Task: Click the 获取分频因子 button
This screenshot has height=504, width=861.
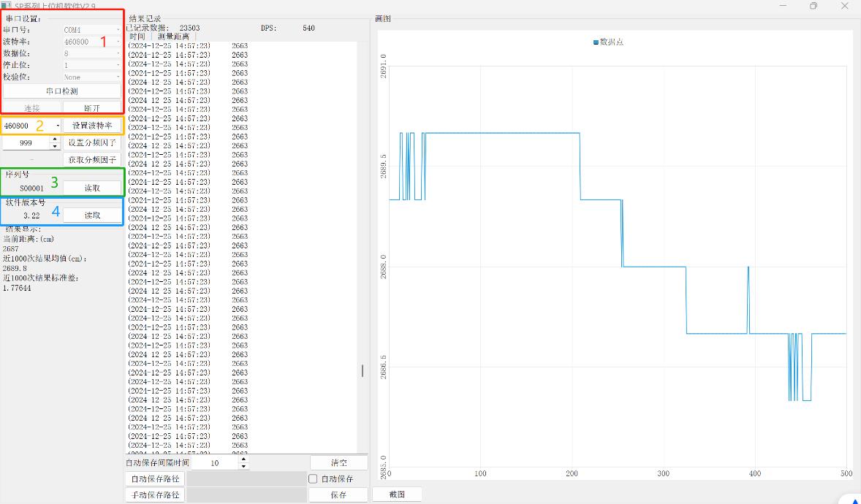Action: 92,159
